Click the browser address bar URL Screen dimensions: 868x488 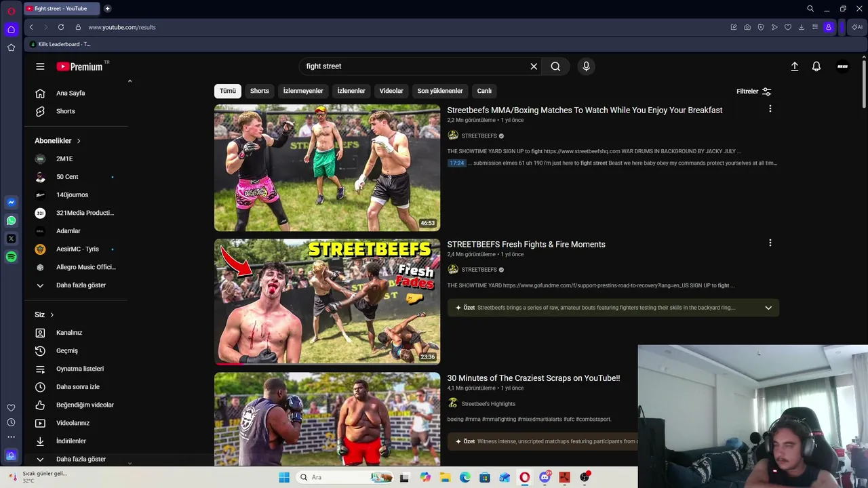pyautogui.click(x=122, y=27)
